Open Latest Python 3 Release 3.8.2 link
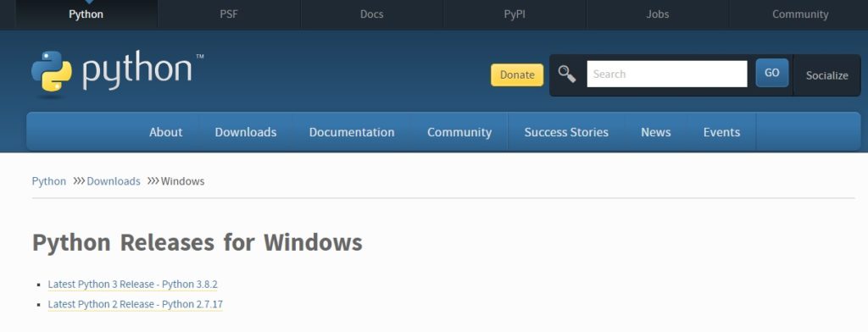 133,285
